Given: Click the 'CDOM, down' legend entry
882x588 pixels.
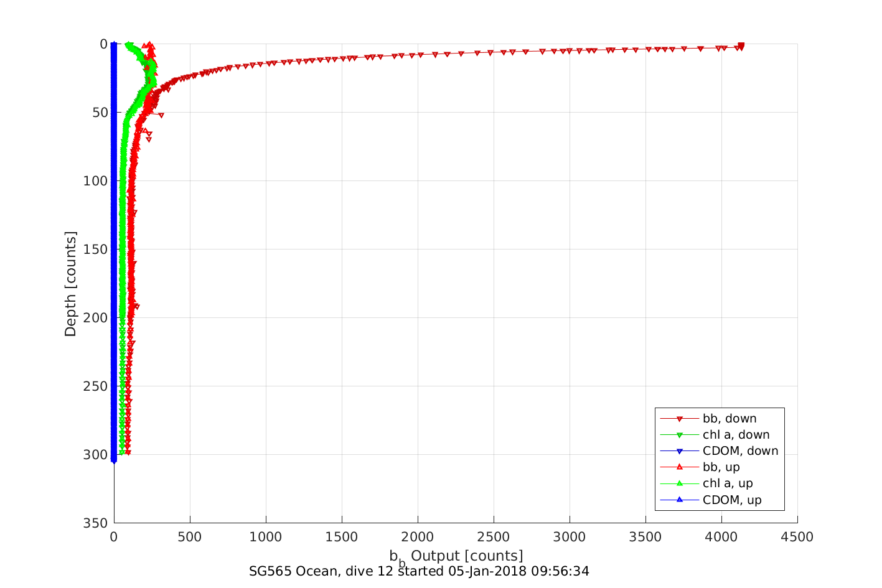Looking at the screenshot, I should coord(740,451).
